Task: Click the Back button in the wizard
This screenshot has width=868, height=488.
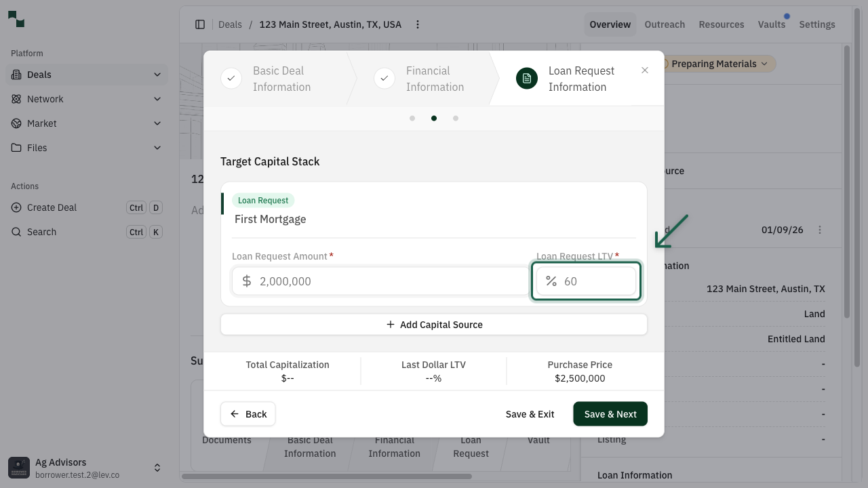Action: click(x=248, y=413)
